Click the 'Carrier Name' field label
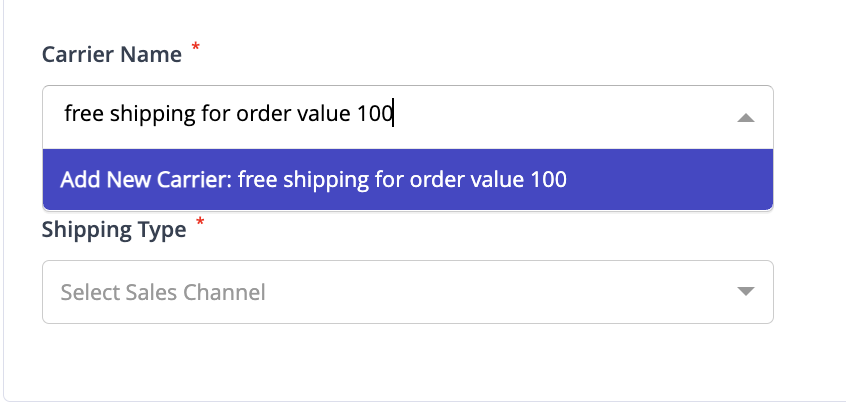Image resolution: width=846 pixels, height=404 pixels. point(112,54)
